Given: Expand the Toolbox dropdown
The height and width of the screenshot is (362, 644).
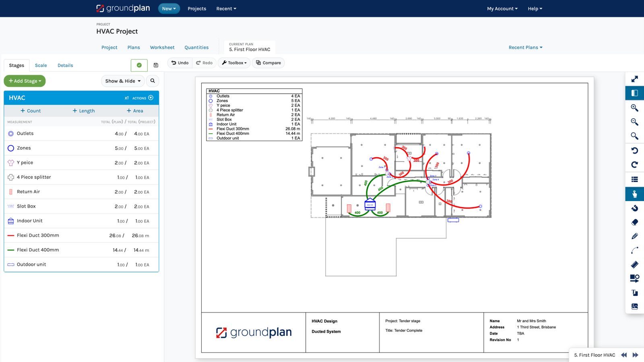Looking at the screenshot, I should tap(234, 63).
